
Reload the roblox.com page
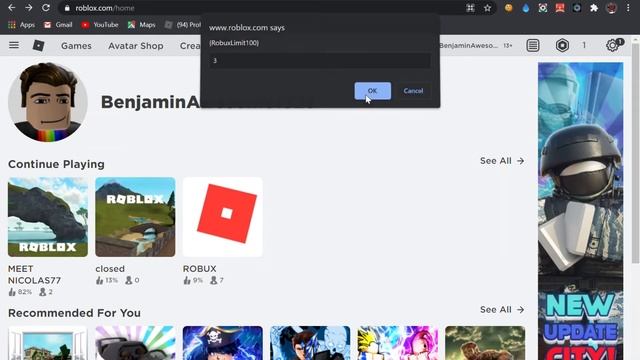46,8
